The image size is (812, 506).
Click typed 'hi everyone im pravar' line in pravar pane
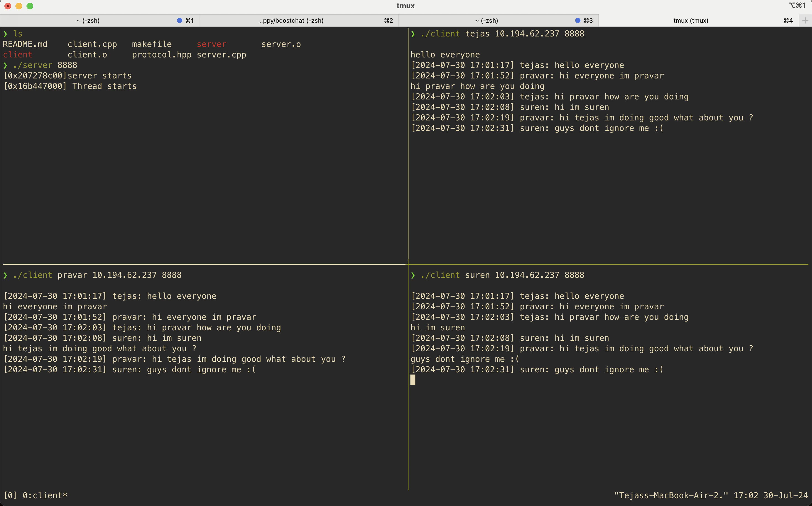[x=55, y=307]
